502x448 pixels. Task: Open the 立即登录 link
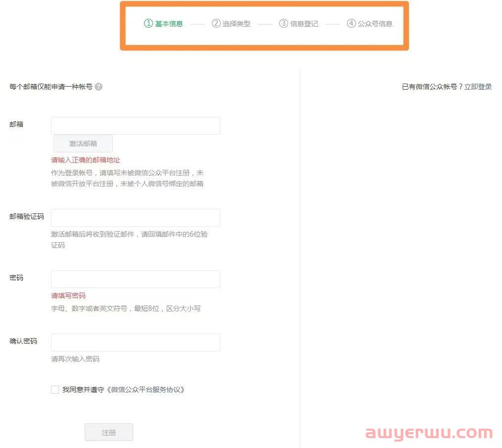click(x=478, y=87)
